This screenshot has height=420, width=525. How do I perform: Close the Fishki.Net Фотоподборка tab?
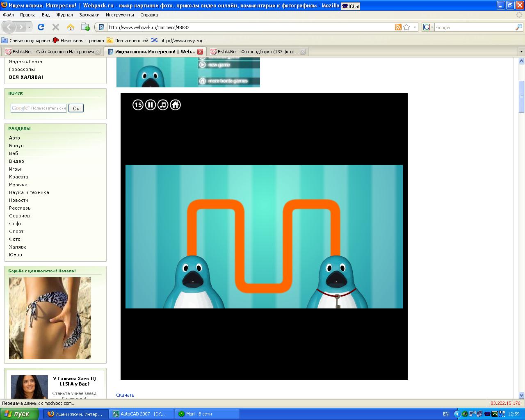click(x=303, y=52)
